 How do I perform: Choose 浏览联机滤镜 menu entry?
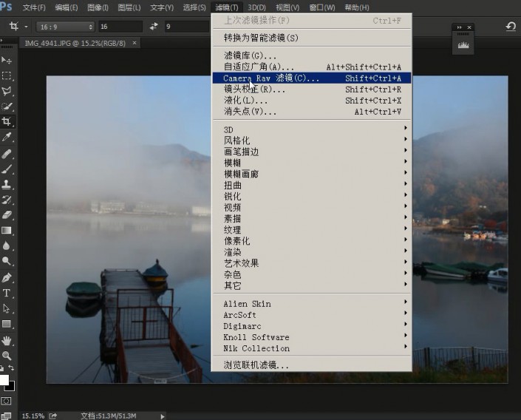tap(312, 365)
